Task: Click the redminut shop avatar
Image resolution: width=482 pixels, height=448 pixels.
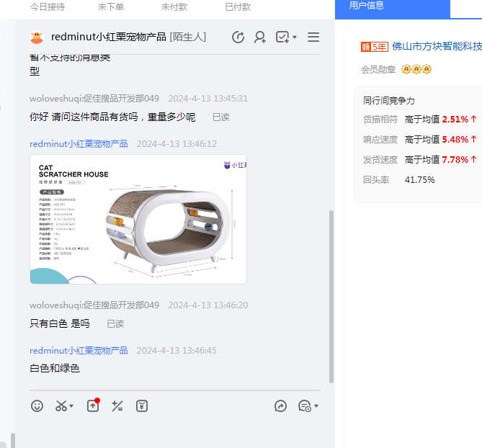Action: pyautogui.click(x=36, y=37)
